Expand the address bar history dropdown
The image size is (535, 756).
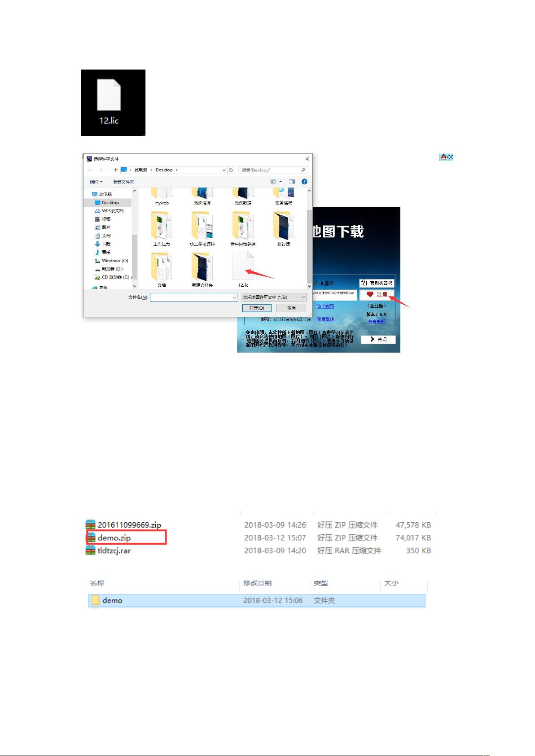coord(224,170)
